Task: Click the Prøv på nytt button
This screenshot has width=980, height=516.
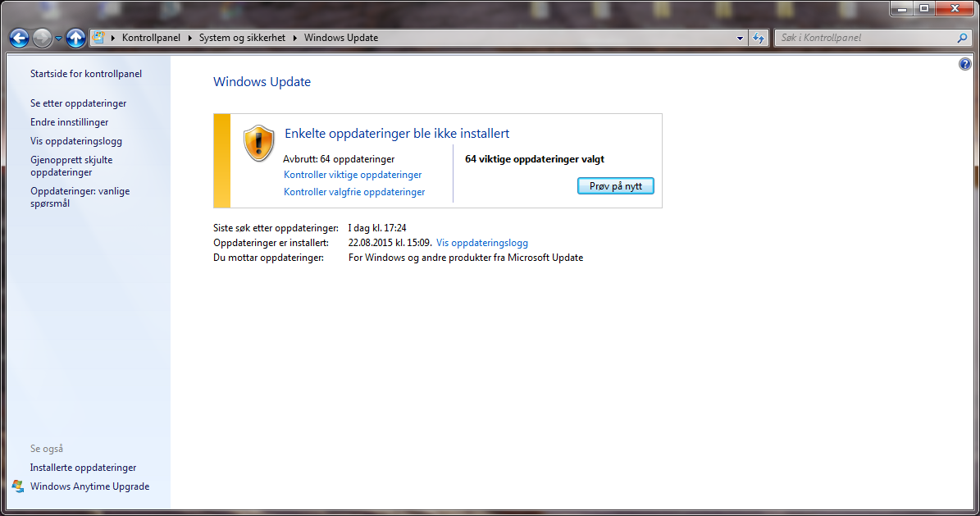Action: (616, 185)
